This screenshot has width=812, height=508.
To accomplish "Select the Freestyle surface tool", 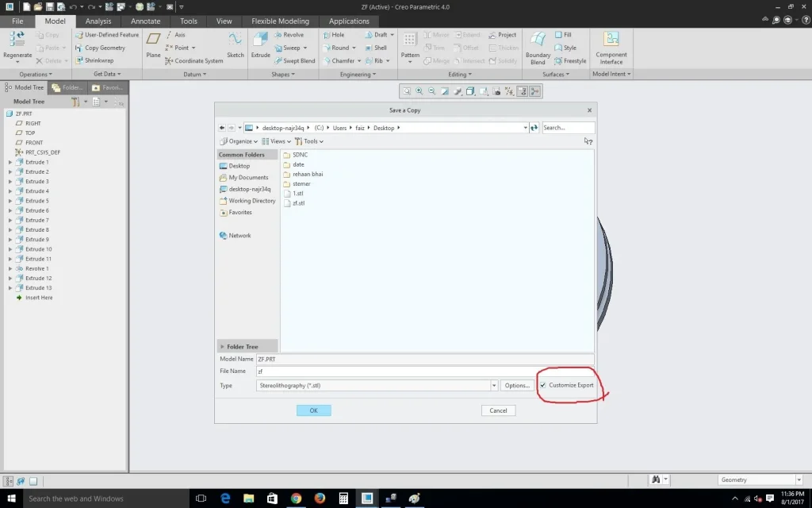I will [570, 60].
